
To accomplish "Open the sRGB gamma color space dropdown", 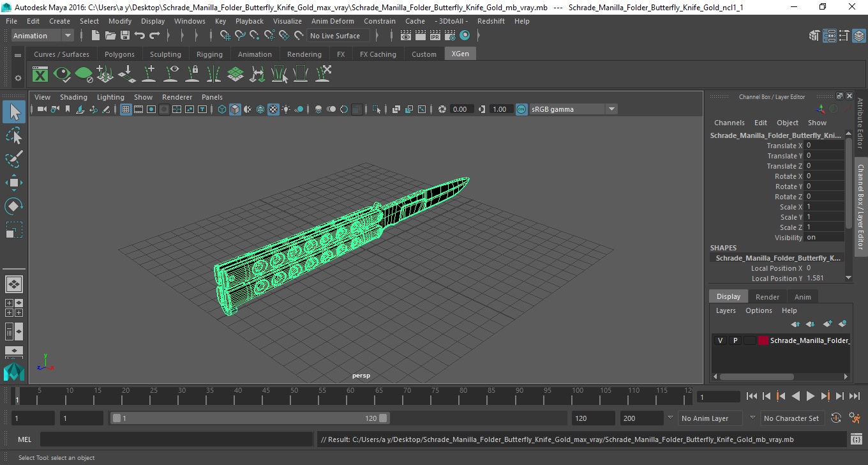I will click(573, 109).
